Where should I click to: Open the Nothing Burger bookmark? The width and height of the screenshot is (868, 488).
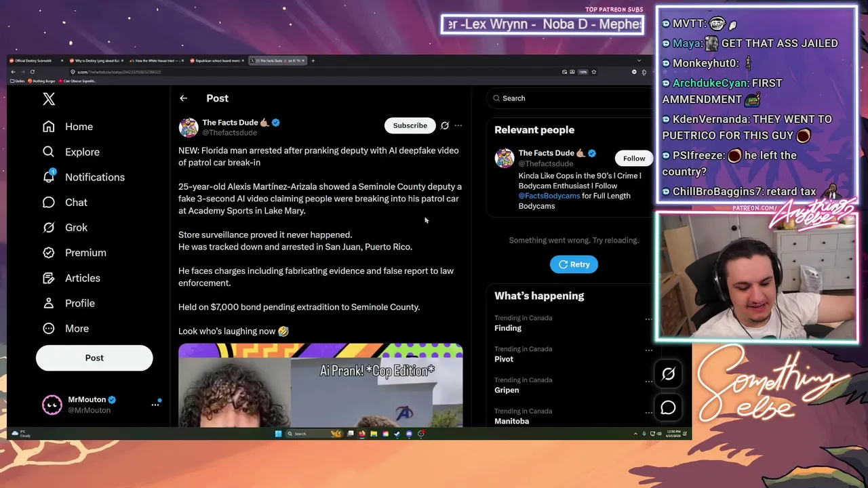[41, 81]
